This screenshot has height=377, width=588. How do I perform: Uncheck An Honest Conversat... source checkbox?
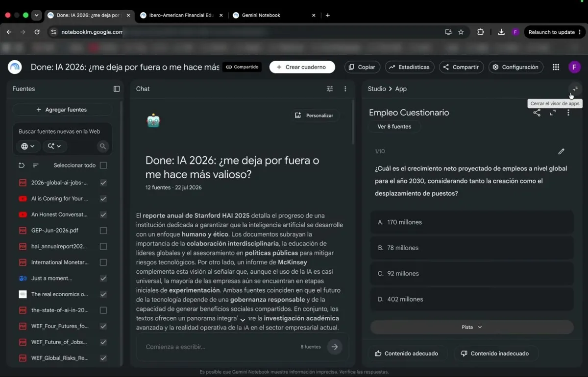click(x=103, y=214)
